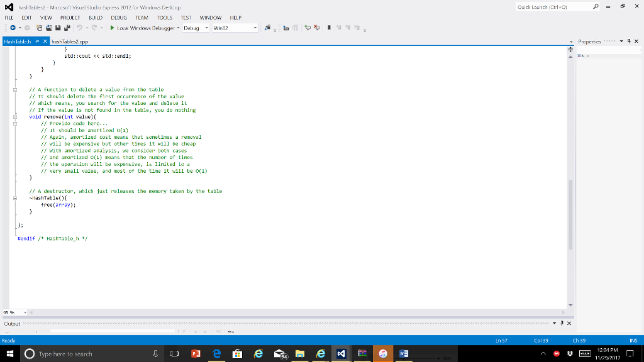
Task: Pin the Properties panel with auto-hide pin
Action: [629, 41]
